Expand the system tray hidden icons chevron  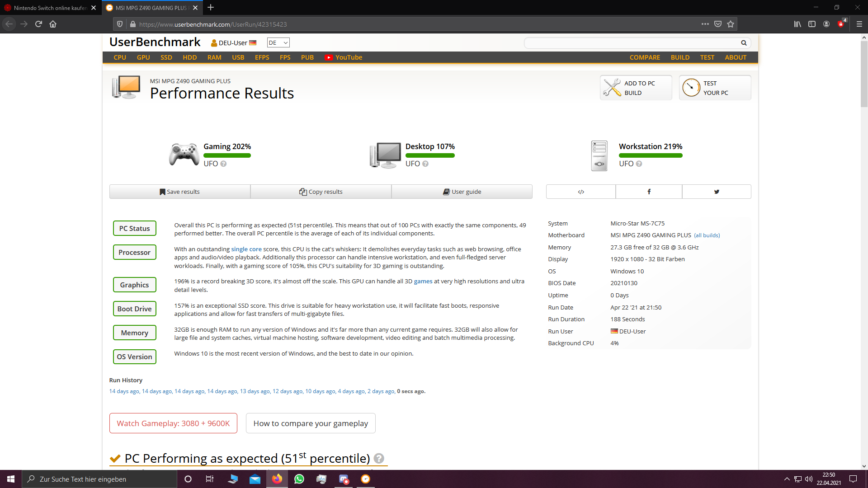point(787,479)
